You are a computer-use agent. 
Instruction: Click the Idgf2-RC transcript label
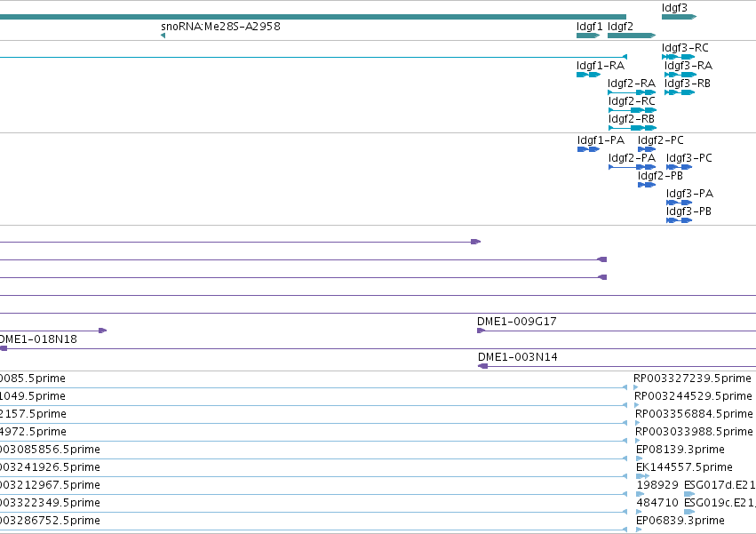click(x=632, y=101)
